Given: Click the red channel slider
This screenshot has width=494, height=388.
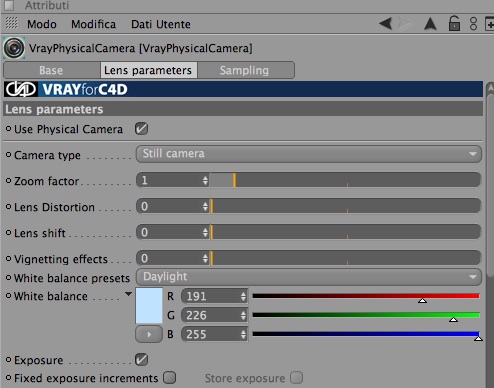Looking at the screenshot, I should [366, 296].
